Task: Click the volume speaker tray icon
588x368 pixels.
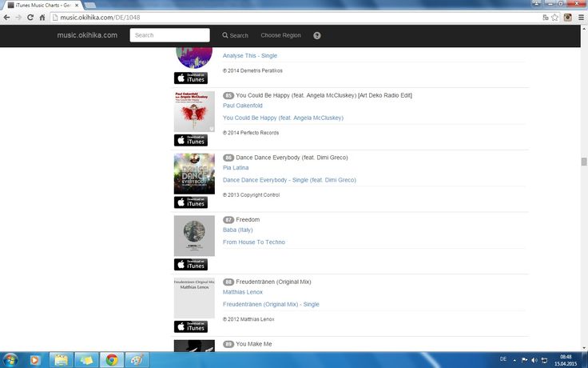Action: pyautogui.click(x=534, y=360)
